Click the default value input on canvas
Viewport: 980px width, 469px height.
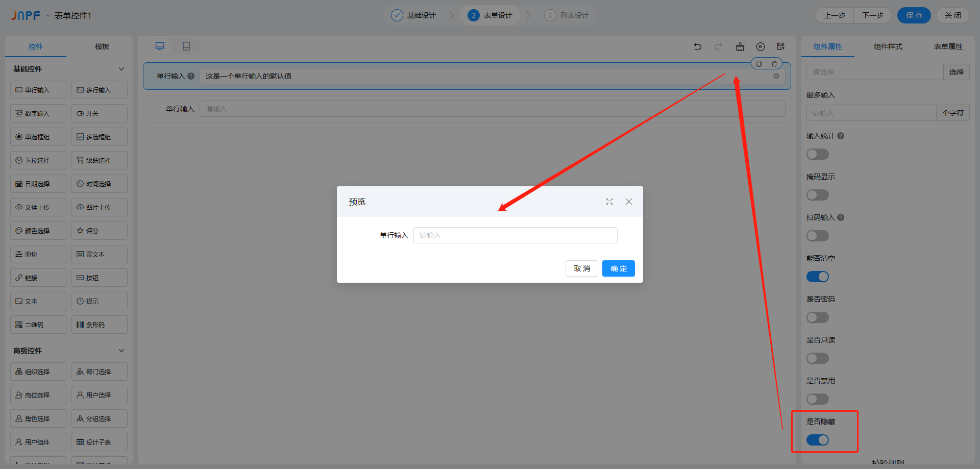tap(493, 76)
